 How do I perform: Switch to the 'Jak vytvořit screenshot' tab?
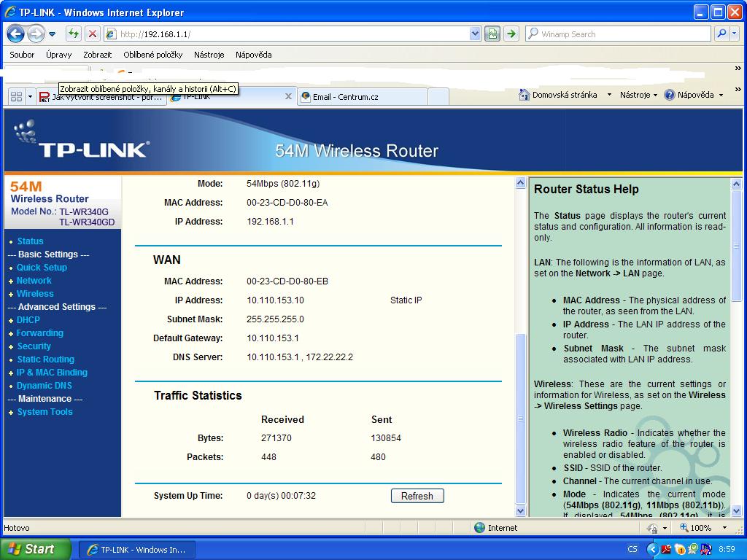coord(101,97)
